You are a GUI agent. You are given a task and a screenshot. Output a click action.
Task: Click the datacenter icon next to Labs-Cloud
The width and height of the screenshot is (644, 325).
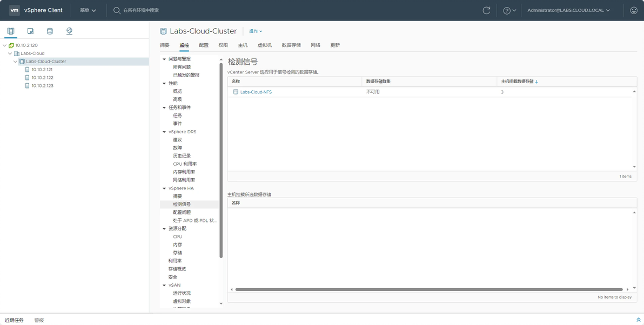(x=17, y=53)
